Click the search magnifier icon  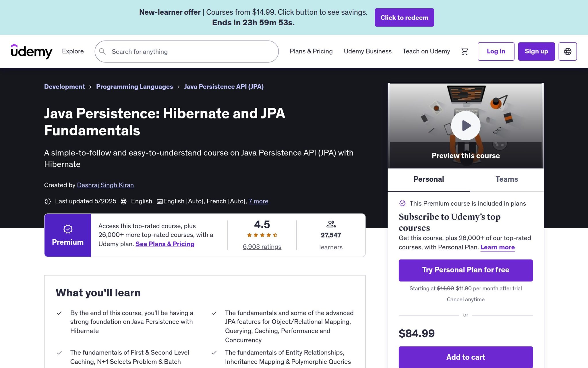pos(102,51)
